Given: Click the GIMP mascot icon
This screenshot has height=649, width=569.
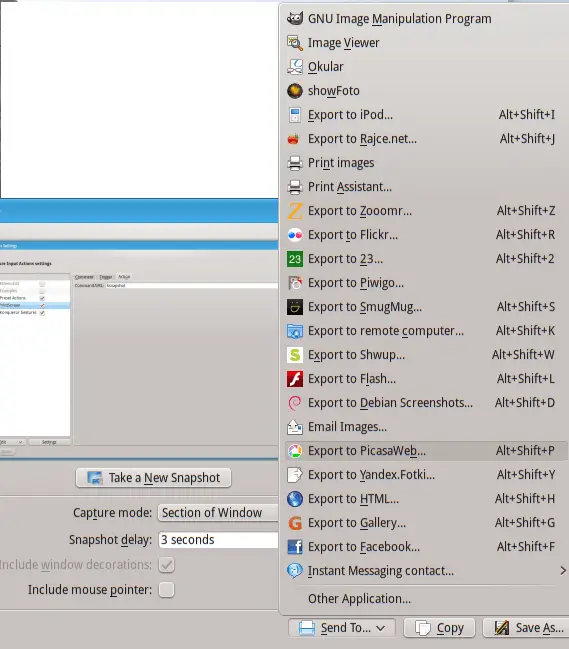Looking at the screenshot, I should pyautogui.click(x=295, y=19).
